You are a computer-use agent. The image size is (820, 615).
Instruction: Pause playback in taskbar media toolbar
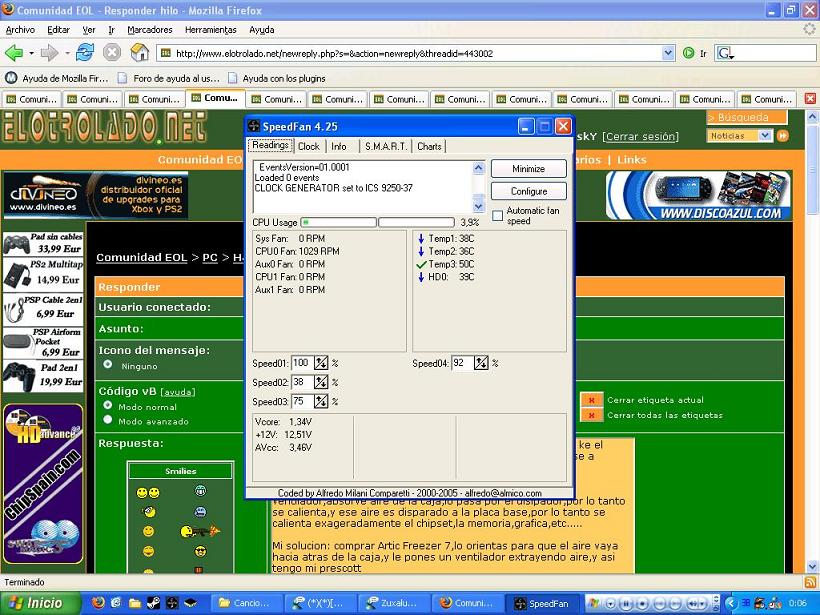(x=626, y=603)
